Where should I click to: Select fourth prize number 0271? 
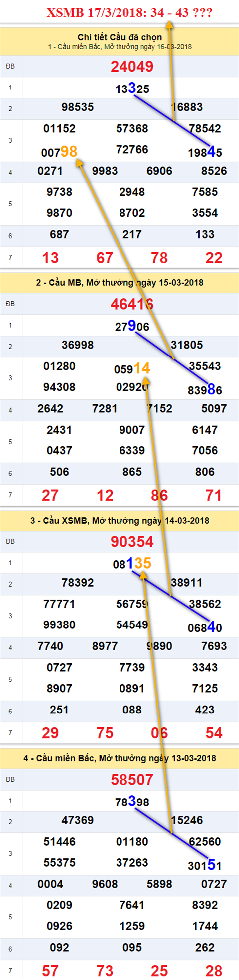pyautogui.click(x=50, y=171)
